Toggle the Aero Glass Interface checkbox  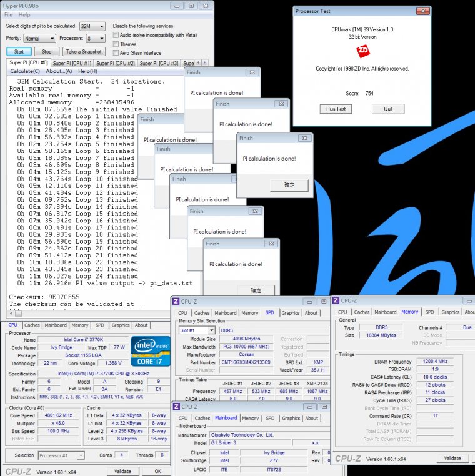[116, 53]
